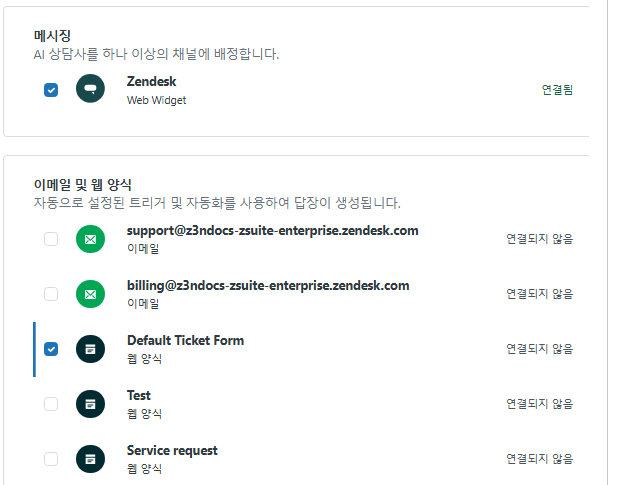
Task: Enable the billing@ email address checkbox
Action: (51, 294)
